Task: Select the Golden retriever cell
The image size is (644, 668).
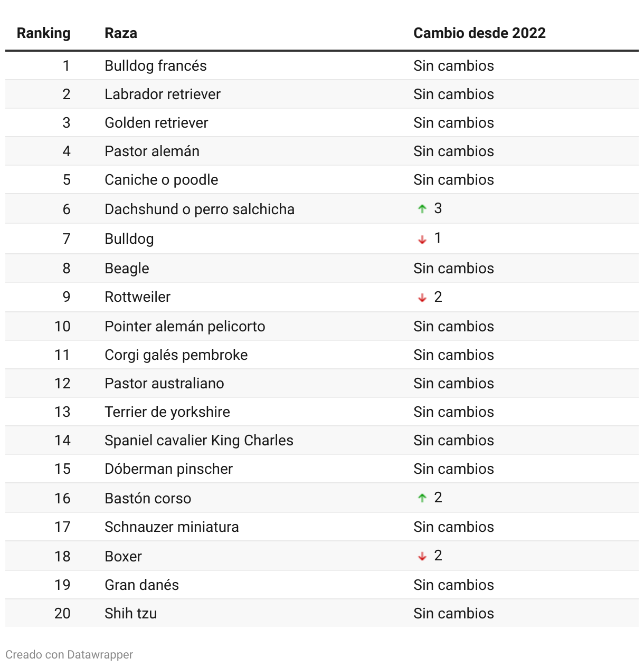Action: click(x=156, y=123)
